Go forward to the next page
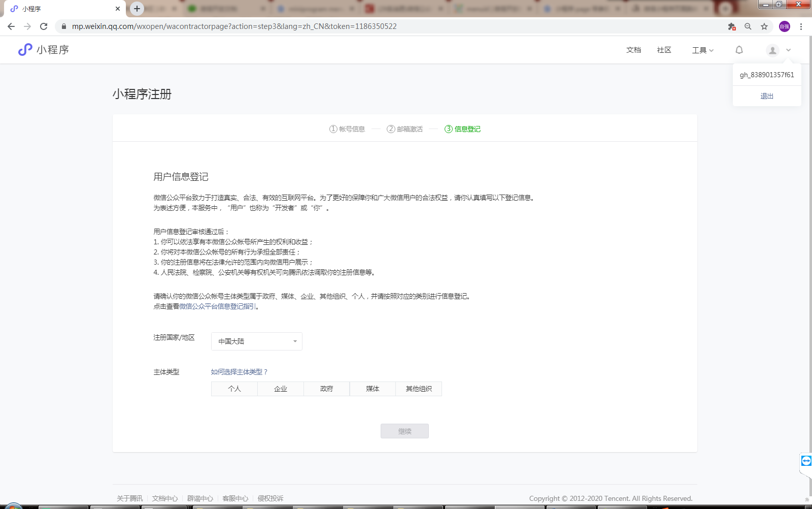The width and height of the screenshot is (812, 509). (x=27, y=26)
